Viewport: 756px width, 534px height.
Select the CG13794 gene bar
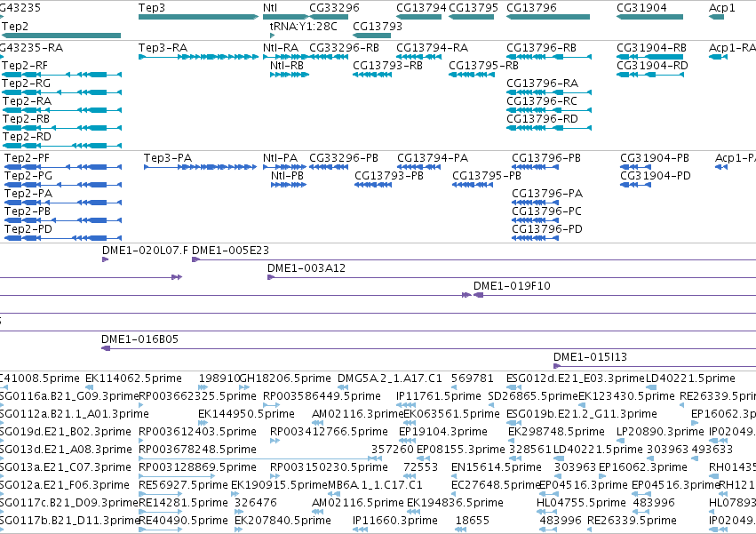click(x=419, y=17)
